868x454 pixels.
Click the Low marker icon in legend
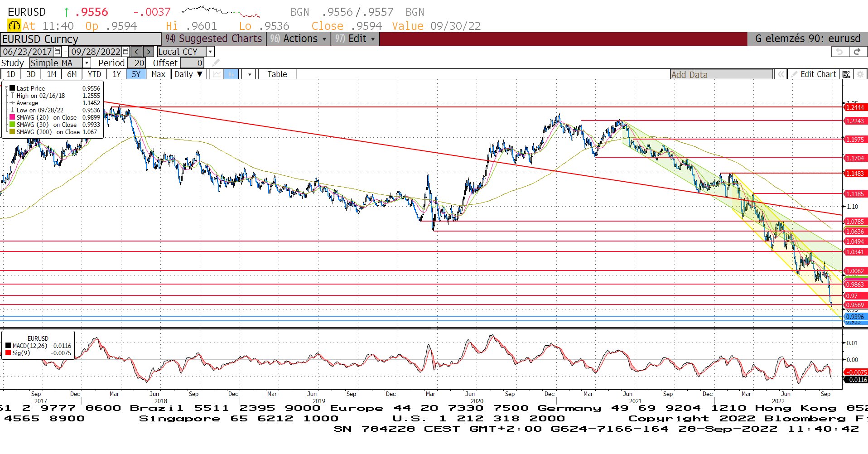tap(12, 110)
